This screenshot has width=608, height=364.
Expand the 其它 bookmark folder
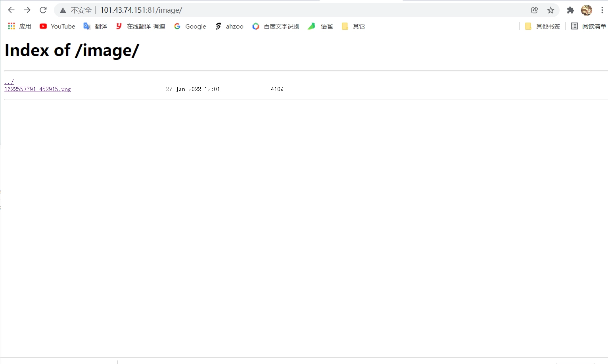pos(353,26)
